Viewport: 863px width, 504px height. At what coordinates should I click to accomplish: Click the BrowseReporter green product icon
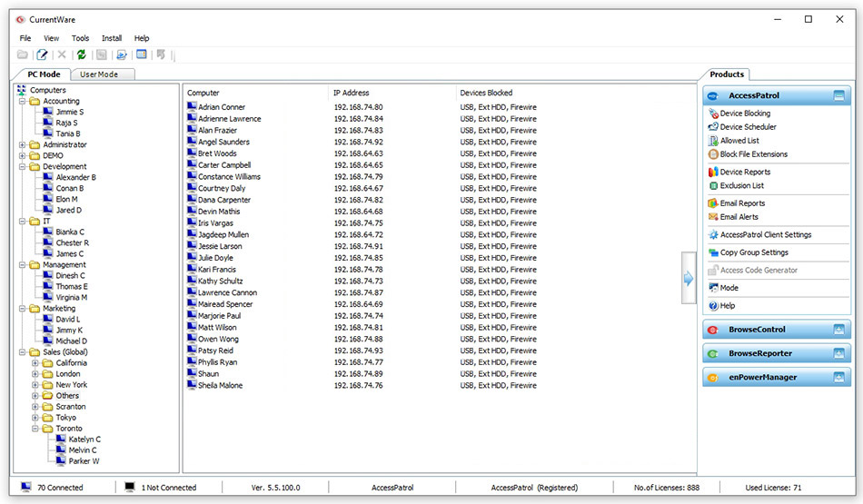tap(713, 354)
